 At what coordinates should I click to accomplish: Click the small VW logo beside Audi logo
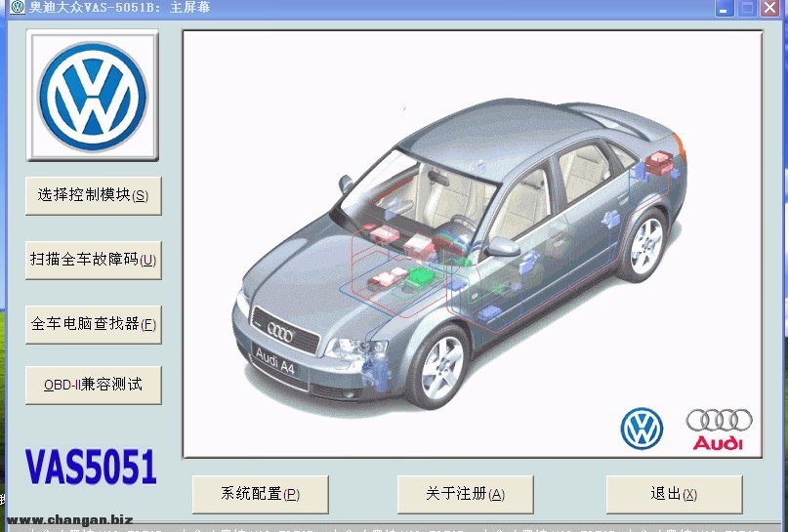click(x=642, y=429)
